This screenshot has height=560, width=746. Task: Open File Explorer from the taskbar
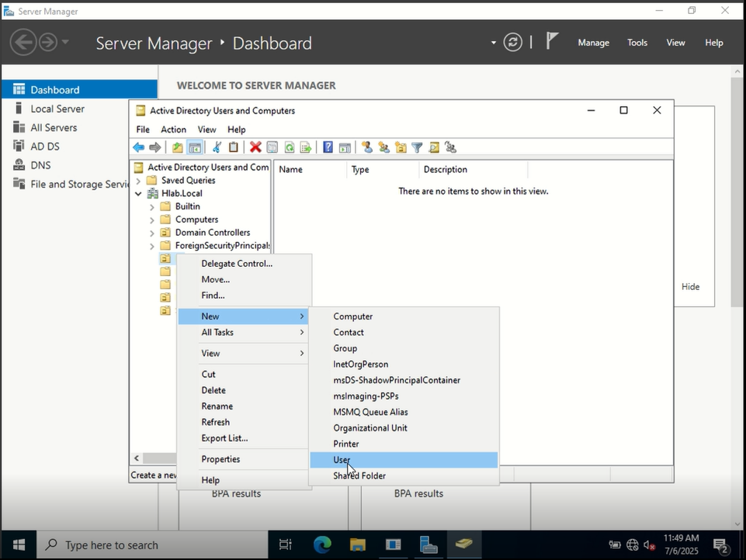358,544
